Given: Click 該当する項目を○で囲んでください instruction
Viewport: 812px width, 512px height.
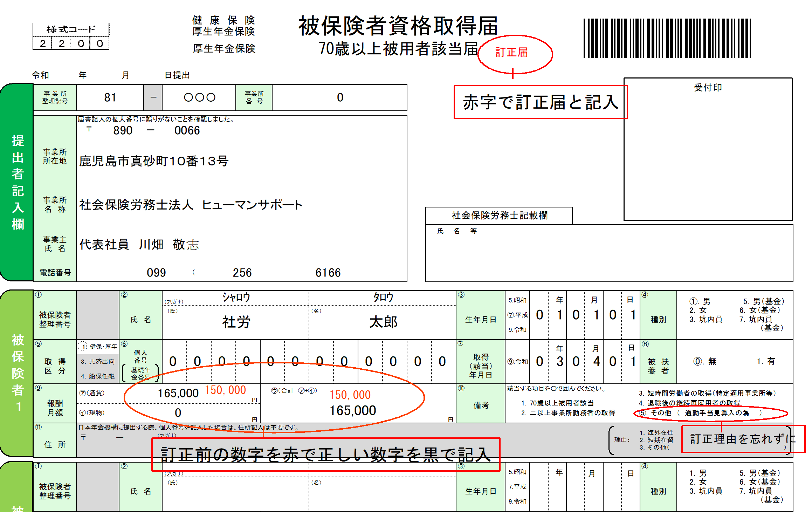Looking at the screenshot, I should [x=557, y=389].
